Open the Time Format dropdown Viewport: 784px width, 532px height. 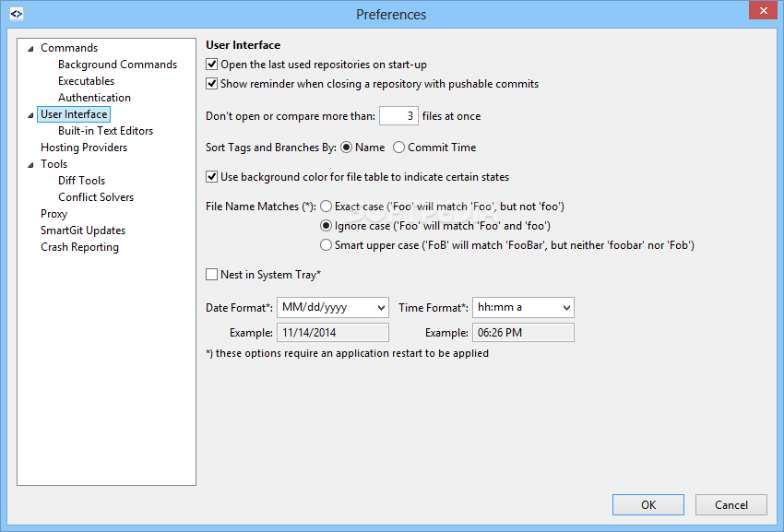[523, 308]
